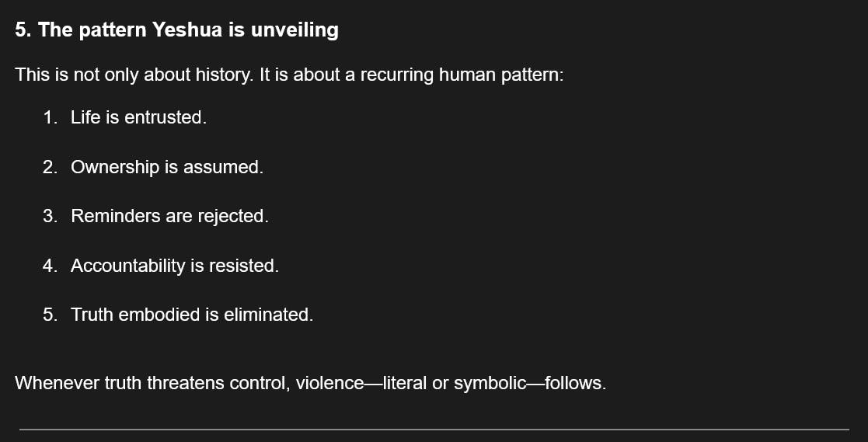Select the list item "Life is entrusted."
Viewport: 868px width, 442px height.
tap(138, 117)
